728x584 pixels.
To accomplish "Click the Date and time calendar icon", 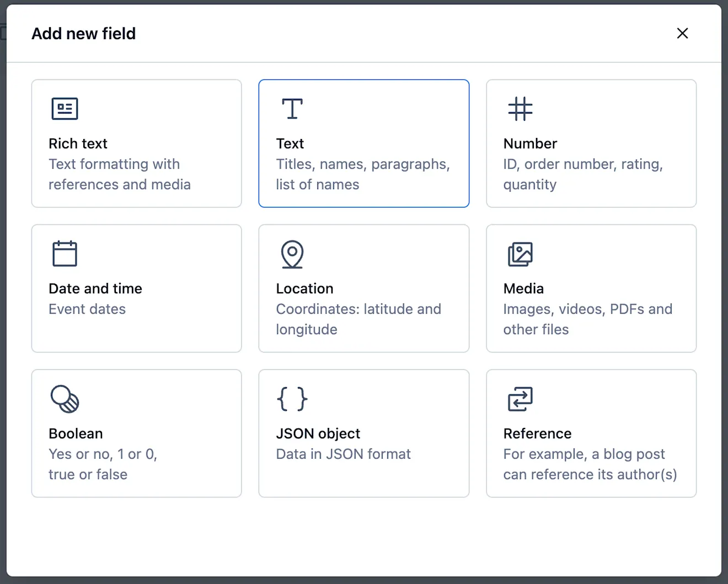I will pyautogui.click(x=65, y=254).
